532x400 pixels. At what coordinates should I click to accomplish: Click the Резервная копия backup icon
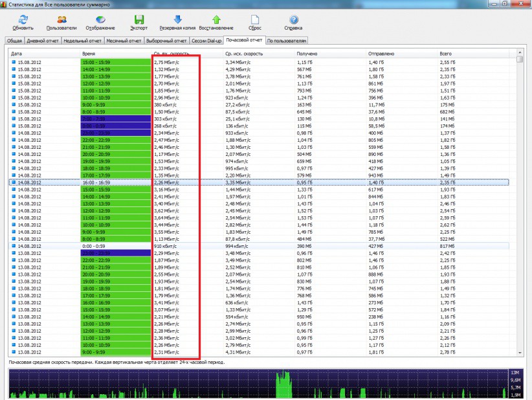[x=177, y=20]
